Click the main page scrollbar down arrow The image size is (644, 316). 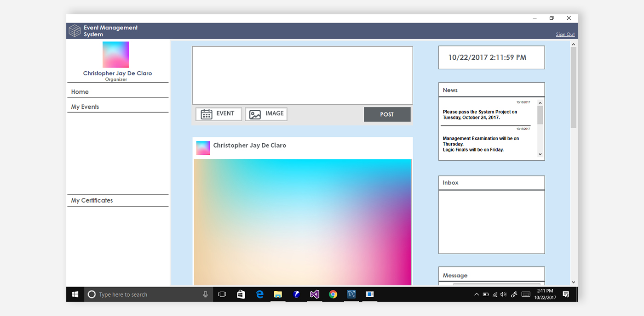[573, 282]
